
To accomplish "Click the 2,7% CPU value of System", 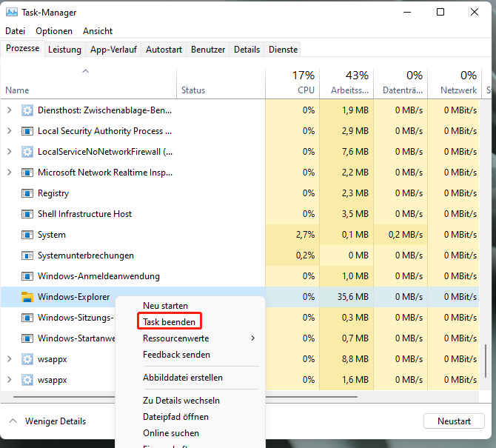I will click(305, 235).
